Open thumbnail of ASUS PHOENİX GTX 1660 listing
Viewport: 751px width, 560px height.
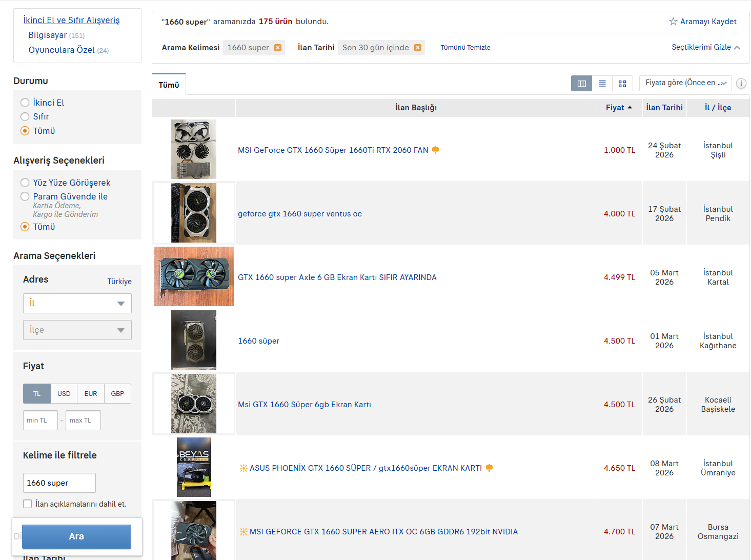(194, 467)
